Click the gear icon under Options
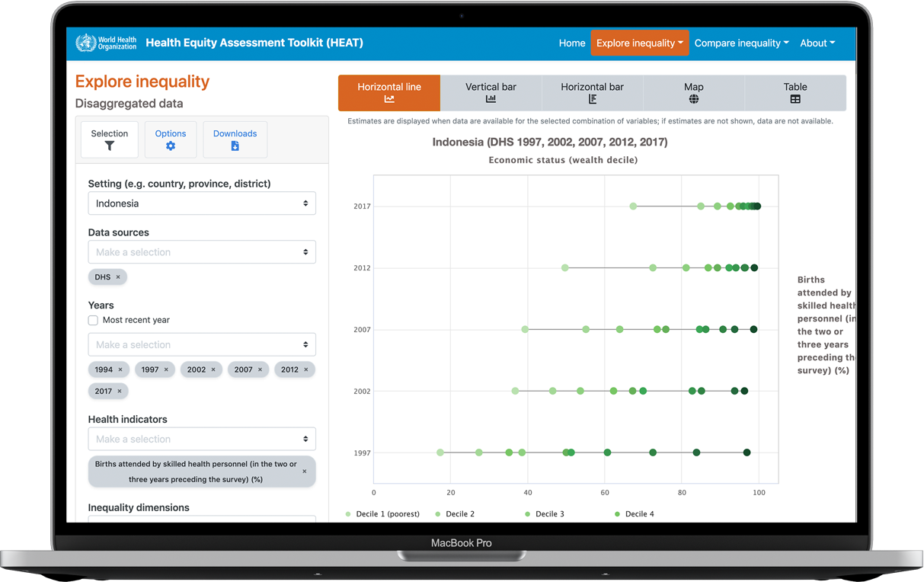Screen dimensions: 924x582 point(171,146)
